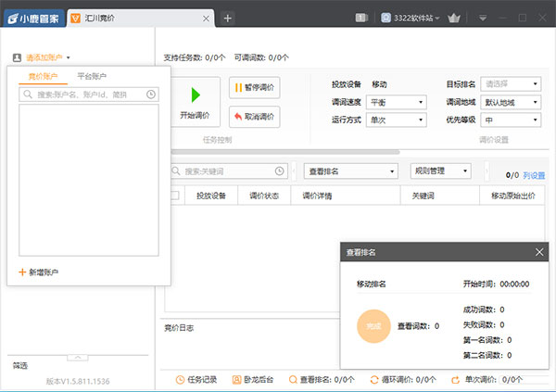The width and height of the screenshot is (556, 392).
Task: Click the 列设置 link
Action: (535, 174)
